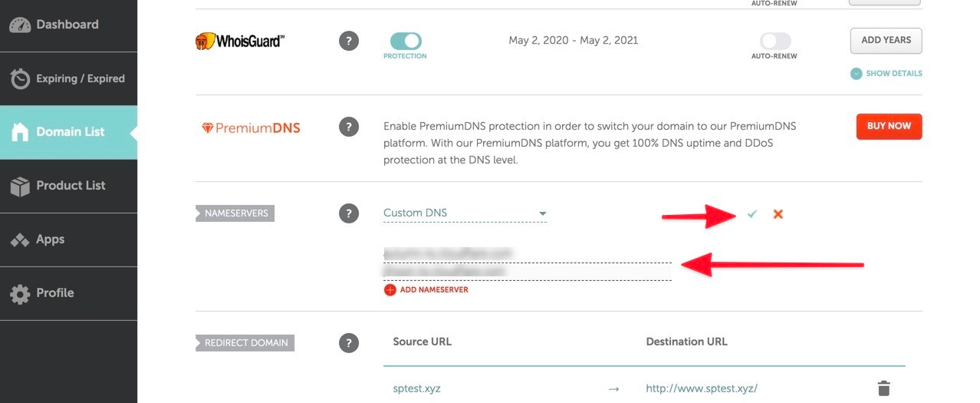980x403 pixels.
Task: Open Apps from the sidebar
Action: point(68,239)
